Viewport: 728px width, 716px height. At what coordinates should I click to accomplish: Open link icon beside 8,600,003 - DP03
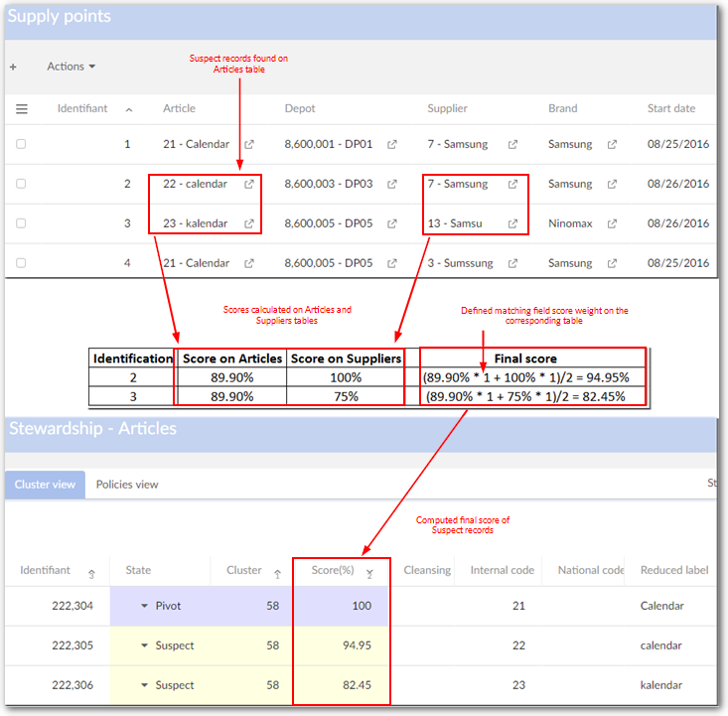point(392,185)
